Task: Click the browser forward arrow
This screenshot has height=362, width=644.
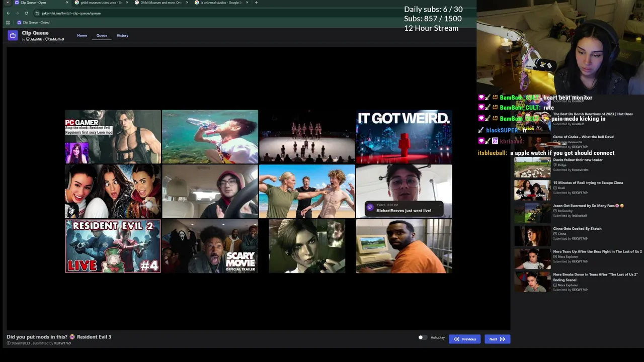Action: coord(17,13)
